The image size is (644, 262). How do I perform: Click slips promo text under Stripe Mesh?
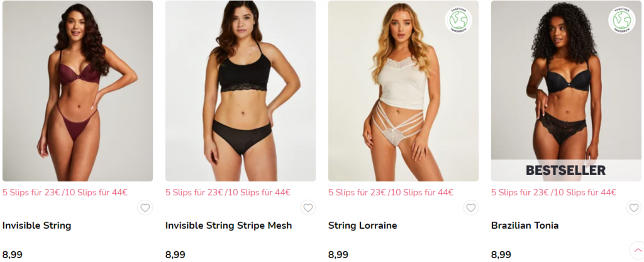tap(228, 192)
